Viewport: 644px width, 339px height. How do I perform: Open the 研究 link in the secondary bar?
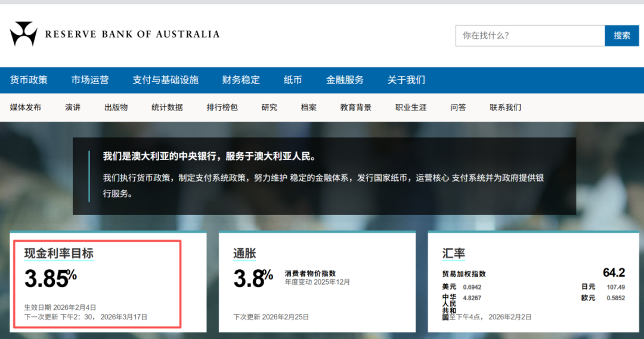(269, 107)
